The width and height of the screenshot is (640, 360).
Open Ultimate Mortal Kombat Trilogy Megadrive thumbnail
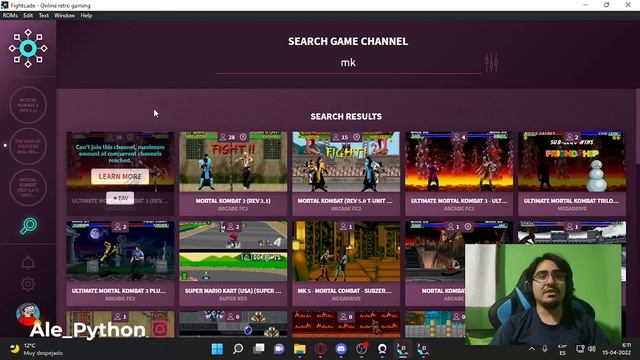[x=572, y=162]
